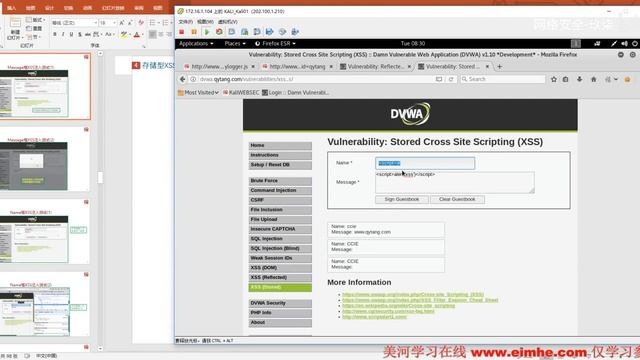Viewport: 640px width, 360px height.
Task: Click PowerPoint increase font size icon
Action: (122, 23)
